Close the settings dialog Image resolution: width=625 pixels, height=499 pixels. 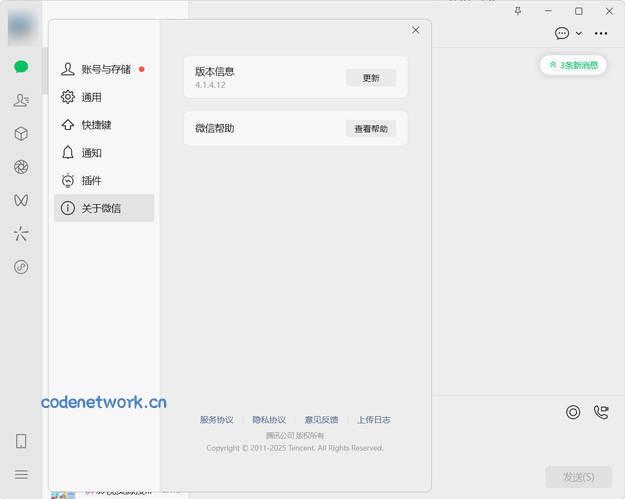[x=415, y=30]
